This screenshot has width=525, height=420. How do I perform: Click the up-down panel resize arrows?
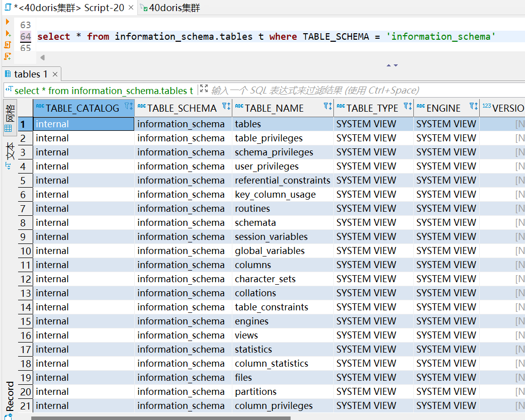coord(392,65)
